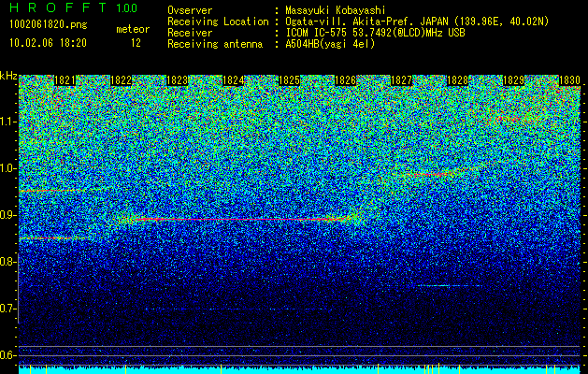The width and height of the screenshot is (588, 374).
Task: Click the 0.6 frequency axis label
Action: coord(7,355)
